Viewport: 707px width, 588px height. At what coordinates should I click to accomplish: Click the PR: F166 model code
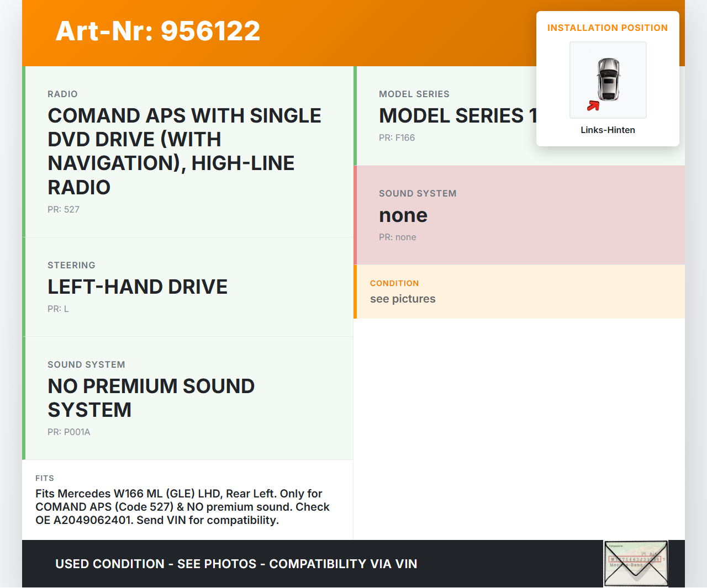(397, 138)
